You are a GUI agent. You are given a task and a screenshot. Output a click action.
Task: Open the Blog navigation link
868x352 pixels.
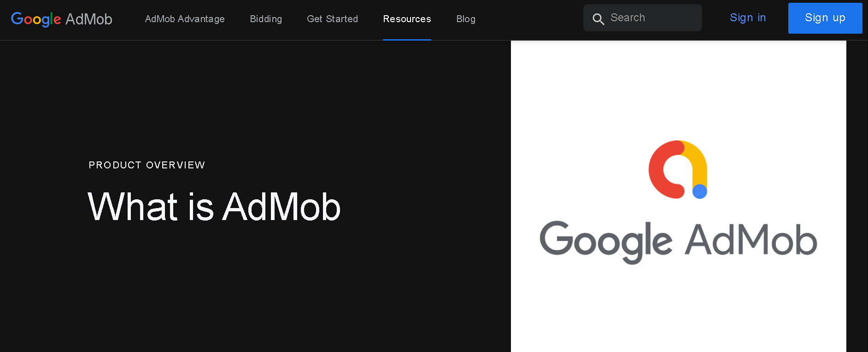pos(466,19)
